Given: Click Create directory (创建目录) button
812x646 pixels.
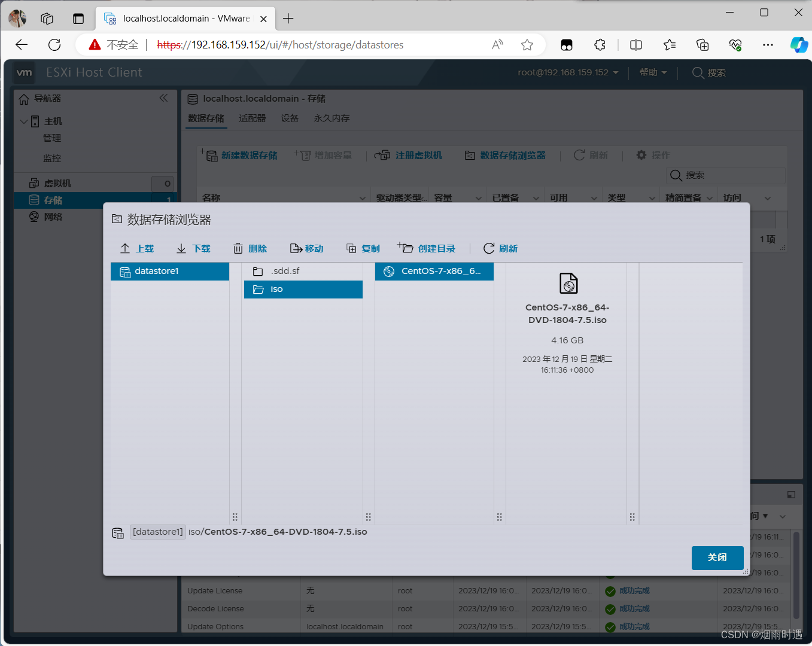Looking at the screenshot, I should (427, 248).
